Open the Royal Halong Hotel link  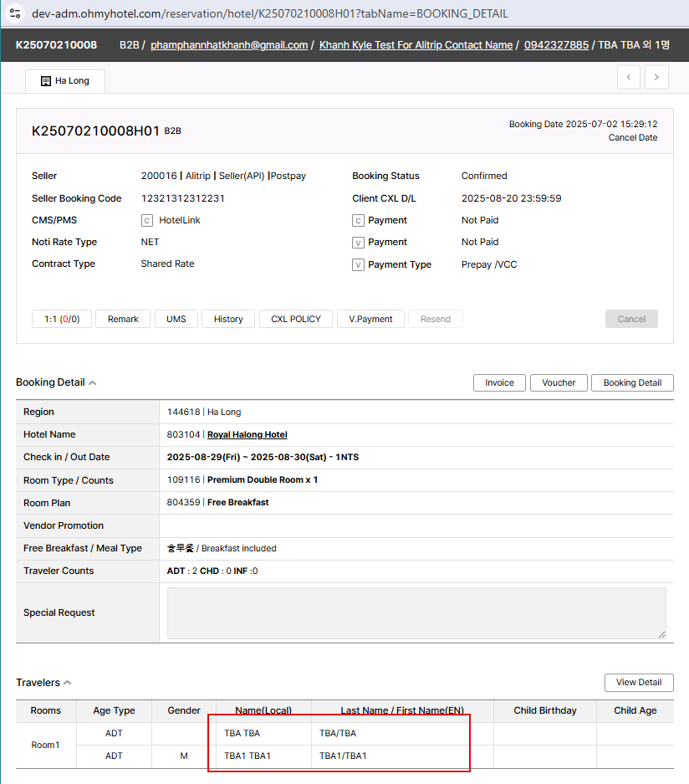tap(247, 435)
